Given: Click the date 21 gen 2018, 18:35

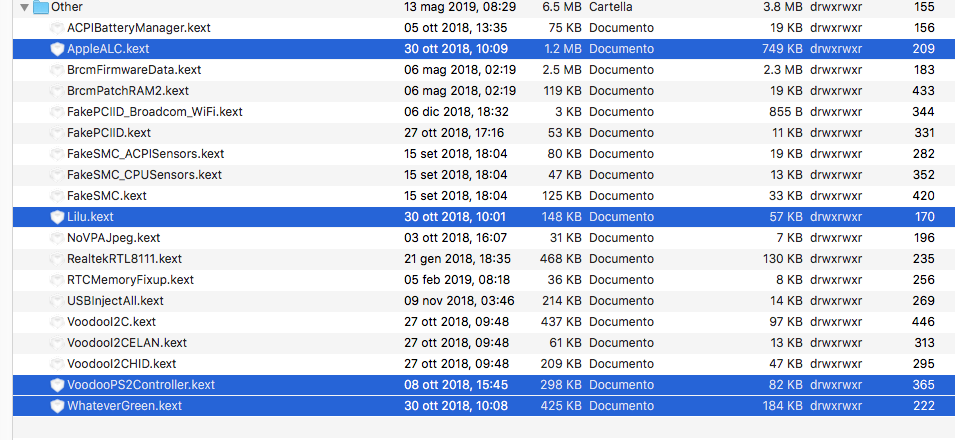Looking at the screenshot, I should 457,259.
